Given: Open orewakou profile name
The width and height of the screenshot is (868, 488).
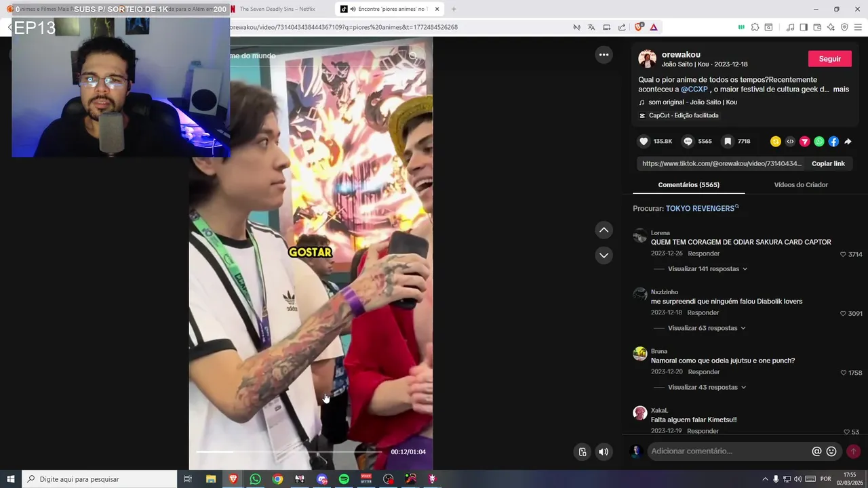Looking at the screenshot, I should pos(681,54).
